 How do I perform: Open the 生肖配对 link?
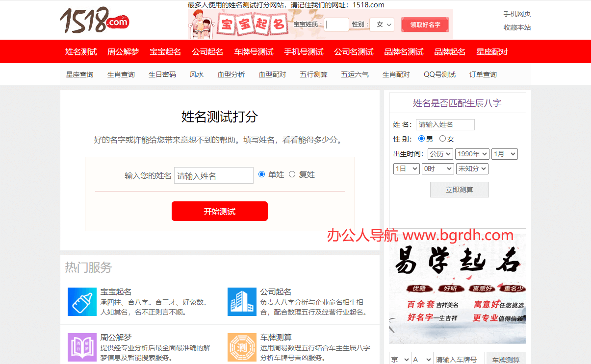[396, 74]
